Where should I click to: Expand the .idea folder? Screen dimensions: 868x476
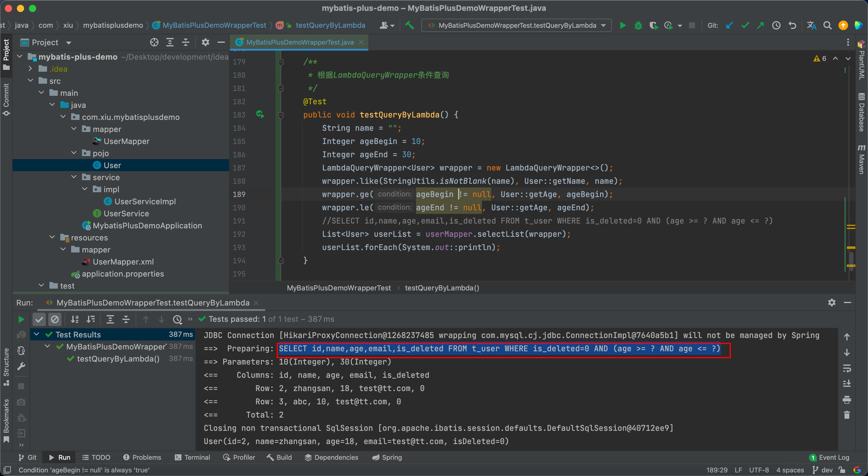coord(30,69)
